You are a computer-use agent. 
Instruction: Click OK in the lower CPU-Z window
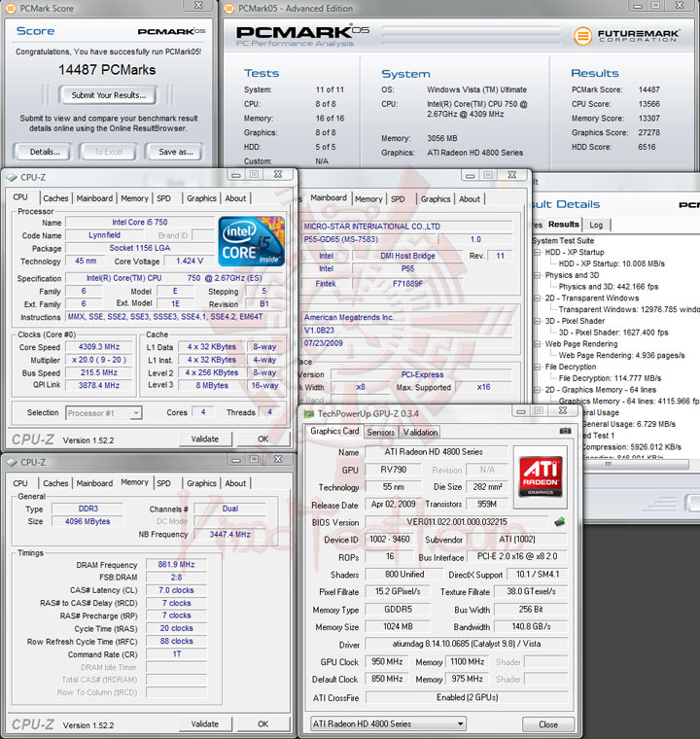(262, 723)
